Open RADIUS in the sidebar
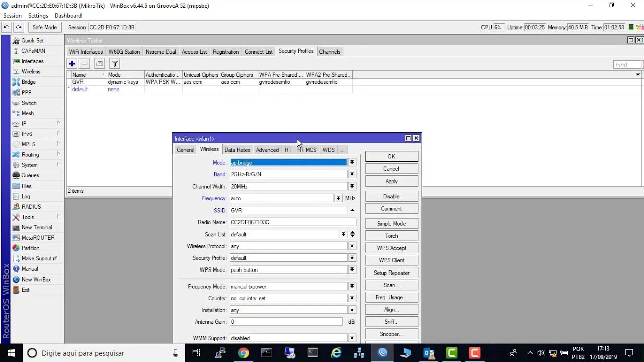Viewport: 644px width, 362px height. coord(31,207)
